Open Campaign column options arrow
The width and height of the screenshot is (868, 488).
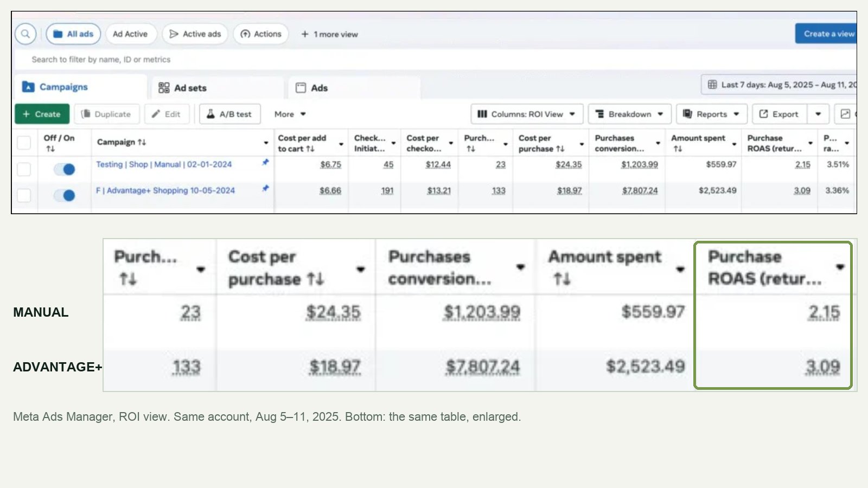coord(266,143)
